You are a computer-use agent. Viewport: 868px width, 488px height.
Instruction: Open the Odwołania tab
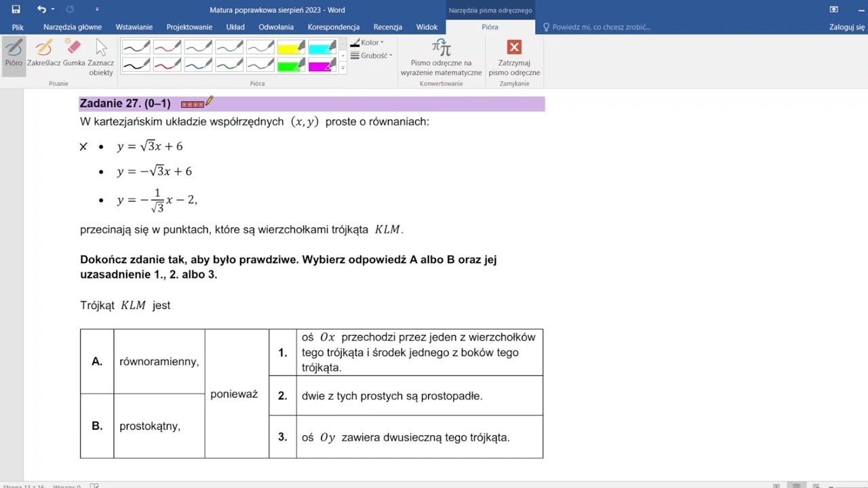point(276,27)
